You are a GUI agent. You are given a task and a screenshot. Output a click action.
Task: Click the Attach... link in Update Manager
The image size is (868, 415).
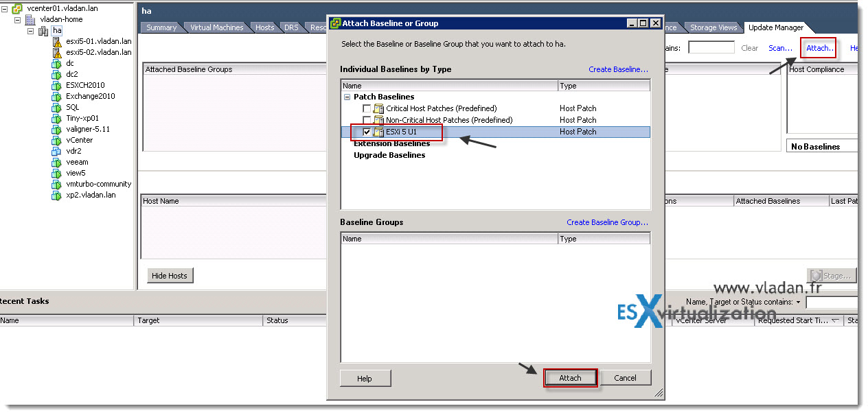[x=820, y=48]
